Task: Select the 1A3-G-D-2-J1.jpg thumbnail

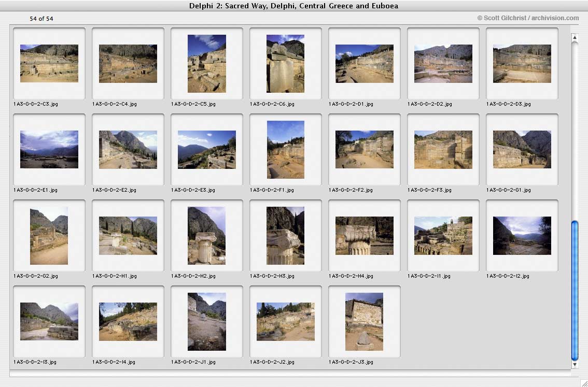Action: (x=206, y=321)
